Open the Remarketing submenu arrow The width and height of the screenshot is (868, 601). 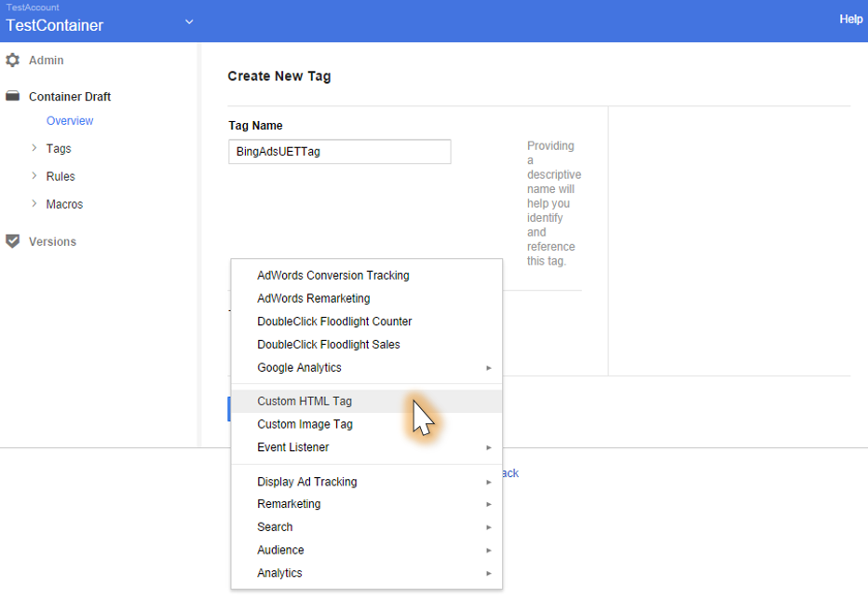[x=488, y=504]
